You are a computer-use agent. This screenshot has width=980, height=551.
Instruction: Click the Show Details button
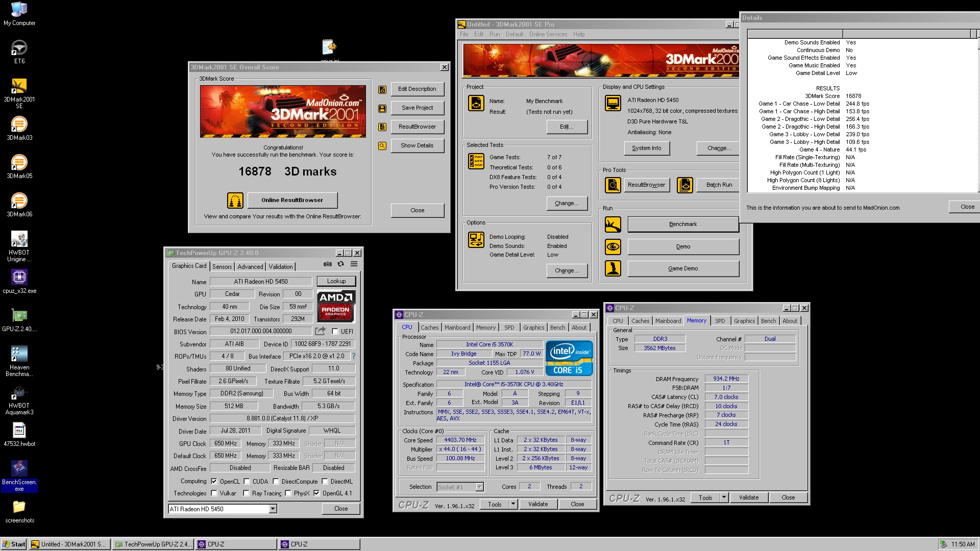417,145
